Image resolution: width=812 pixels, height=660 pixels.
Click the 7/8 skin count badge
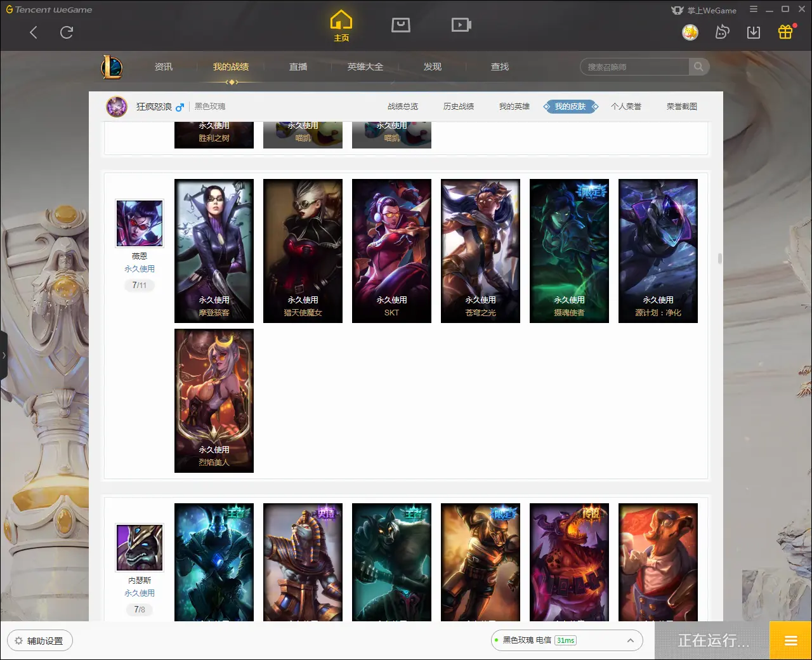(140, 610)
